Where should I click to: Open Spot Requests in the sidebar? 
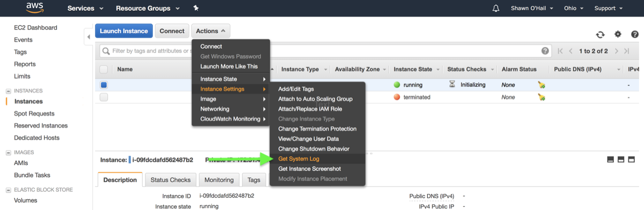tap(34, 114)
